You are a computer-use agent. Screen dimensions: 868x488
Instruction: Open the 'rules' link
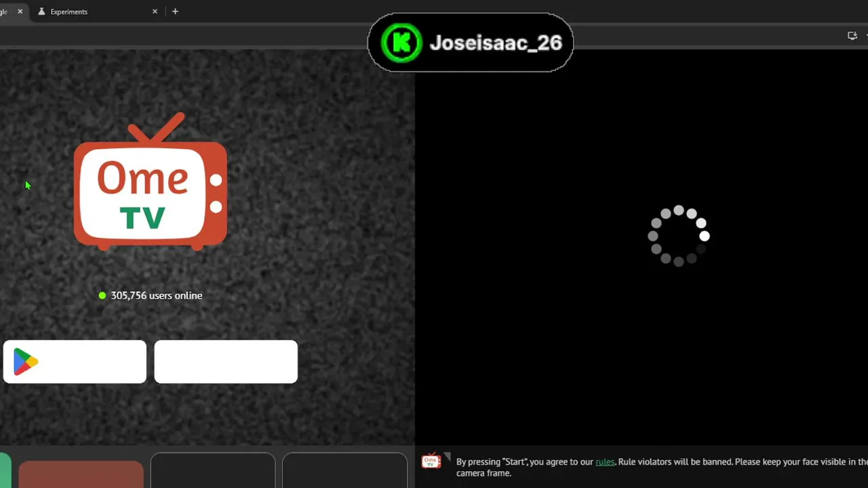tap(605, 462)
